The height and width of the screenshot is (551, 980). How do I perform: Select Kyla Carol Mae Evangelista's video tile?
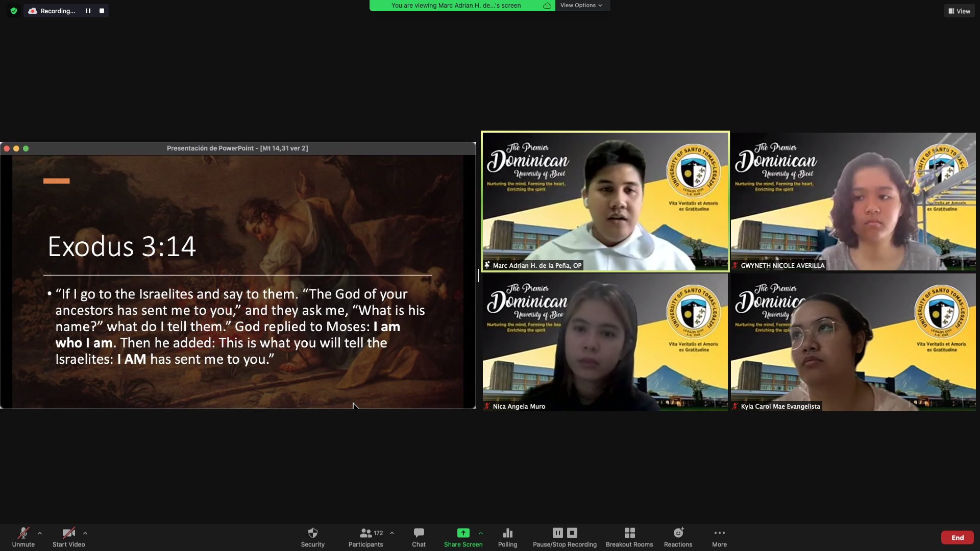853,342
